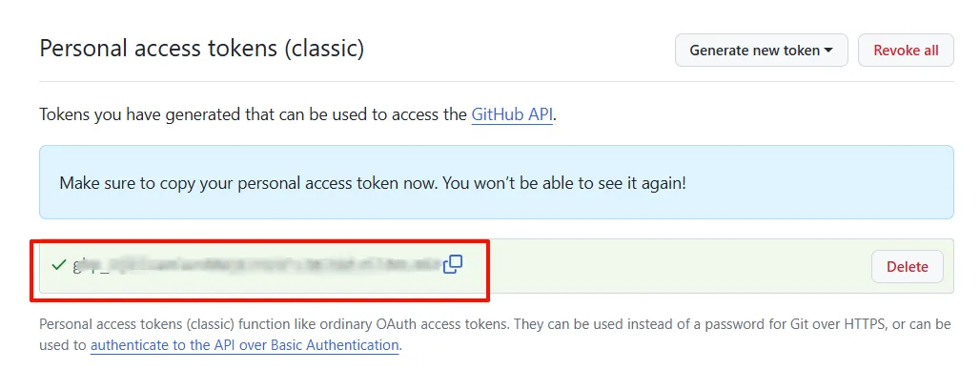Image resolution: width=980 pixels, height=370 pixels.
Task: Click the word "(classic)" in the title
Action: click(324, 49)
